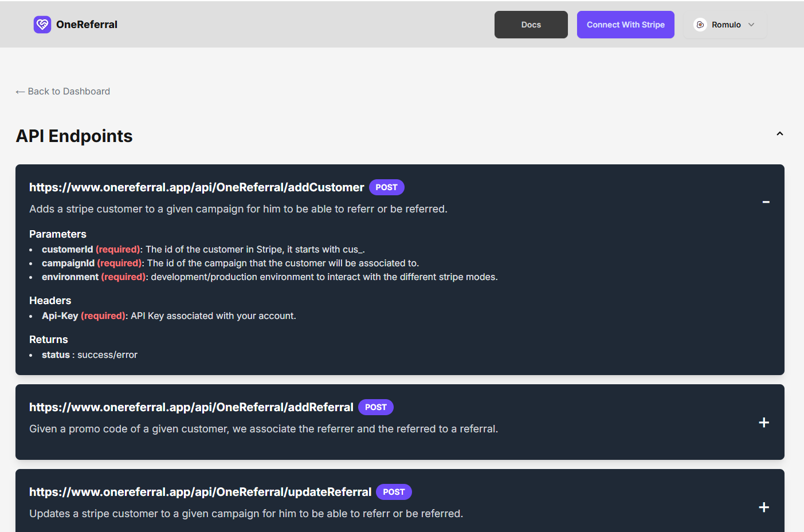Click the POST badge on addCustomer

387,187
